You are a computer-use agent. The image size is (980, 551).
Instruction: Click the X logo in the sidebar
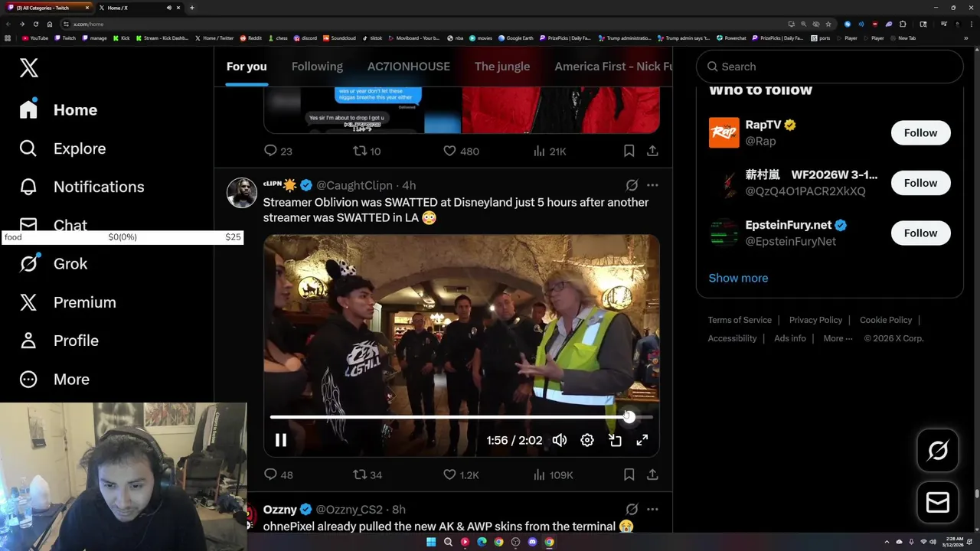[x=29, y=67]
